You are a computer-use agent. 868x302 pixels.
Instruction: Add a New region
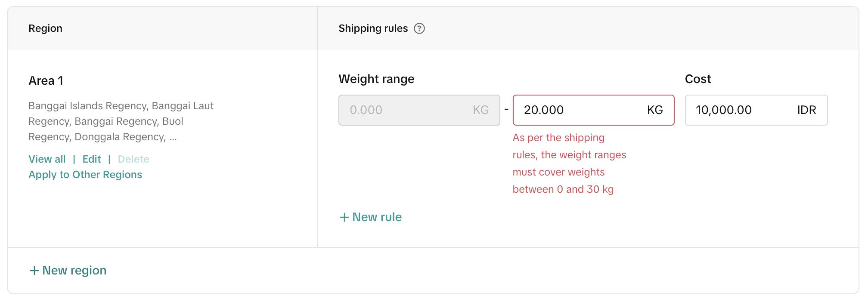[74, 271]
